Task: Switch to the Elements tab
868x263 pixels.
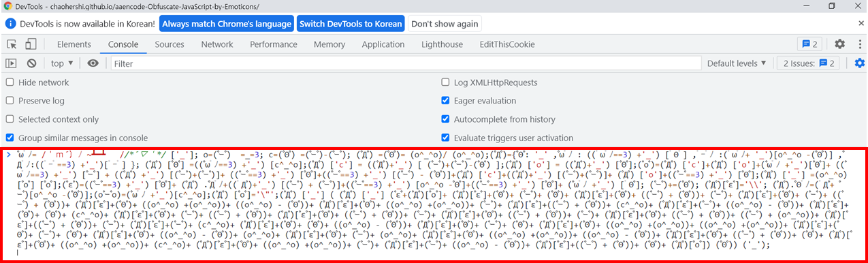Action: (74, 44)
